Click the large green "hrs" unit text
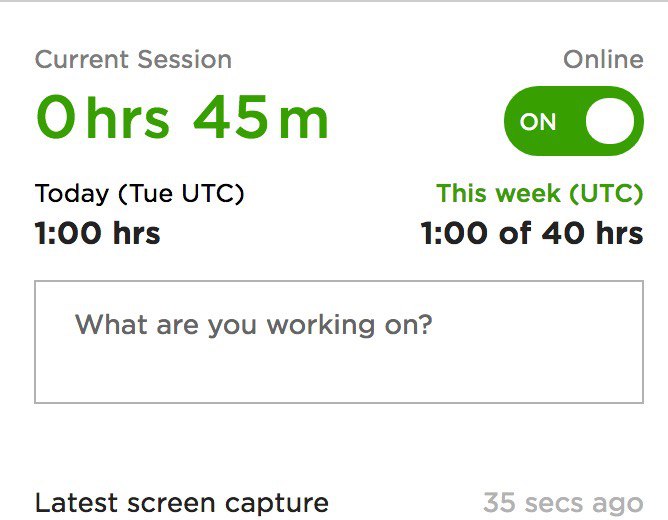Viewport: 668px width, 520px height. pos(128,118)
